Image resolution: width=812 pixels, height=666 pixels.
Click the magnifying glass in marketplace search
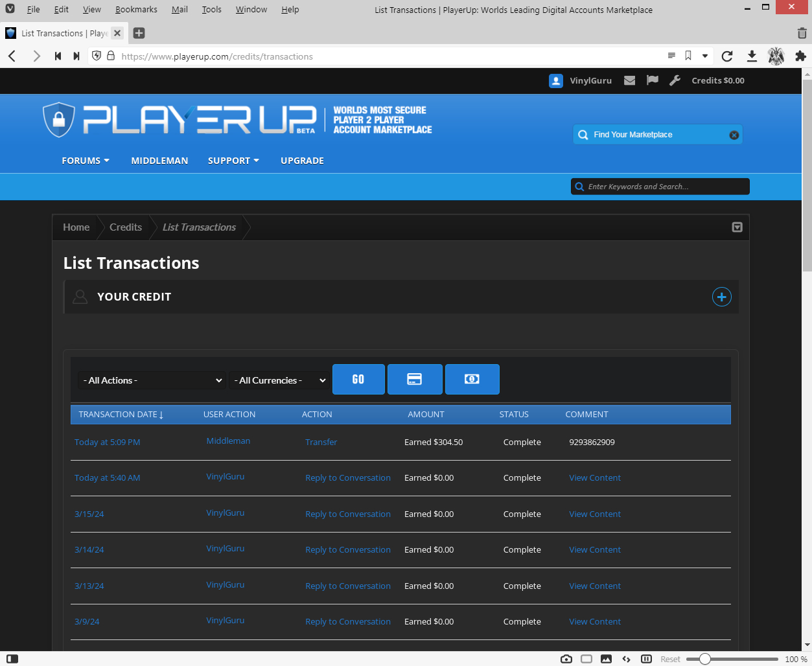(x=583, y=134)
